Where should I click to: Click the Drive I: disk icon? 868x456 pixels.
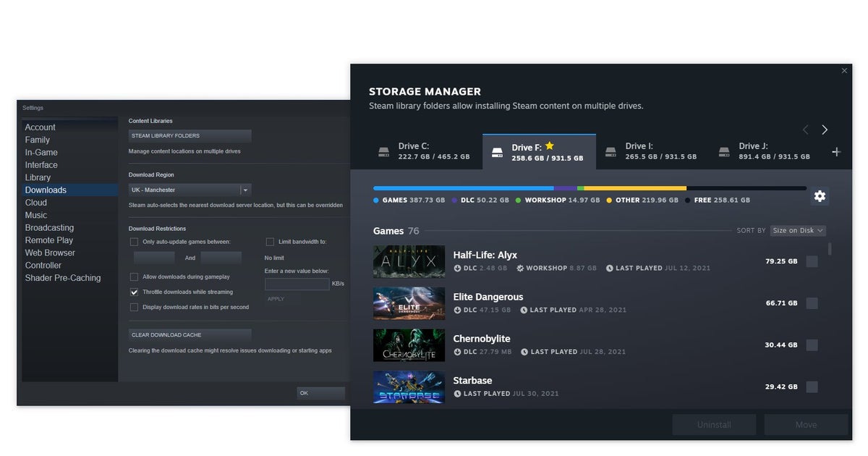(x=611, y=152)
